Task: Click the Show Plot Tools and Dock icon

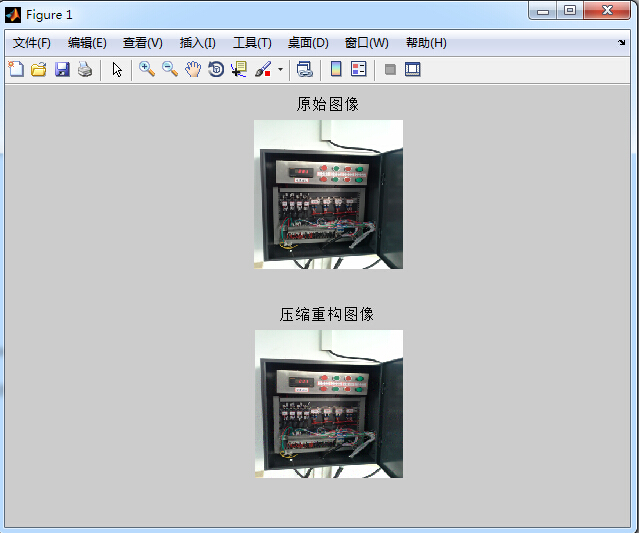Action: (x=413, y=69)
